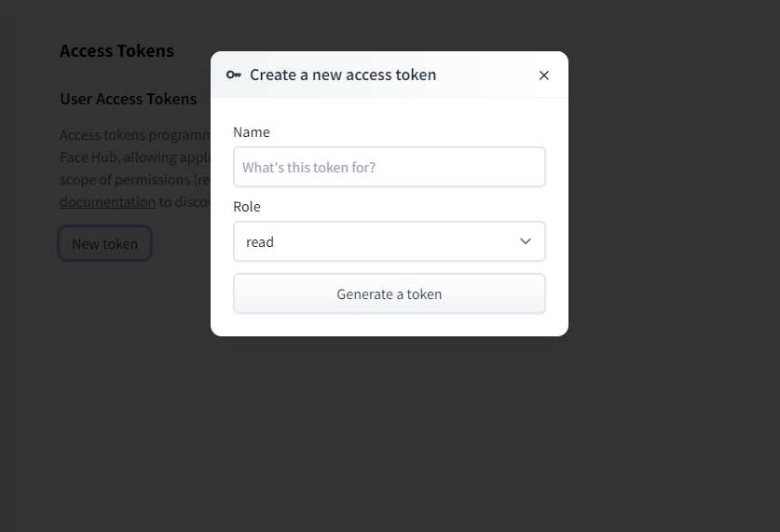780x532 pixels.
Task: Click the key icon in dialog header
Action: point(234,75)
